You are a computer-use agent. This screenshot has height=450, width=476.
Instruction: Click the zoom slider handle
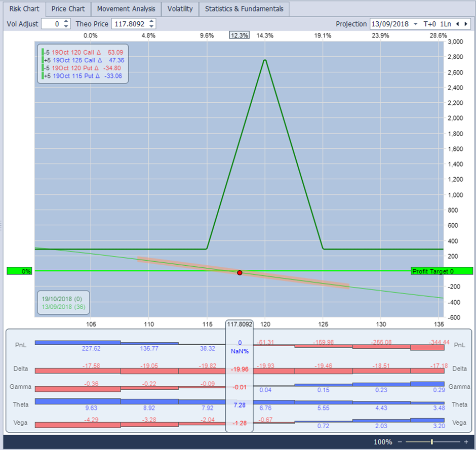click(x=431, y=442)
